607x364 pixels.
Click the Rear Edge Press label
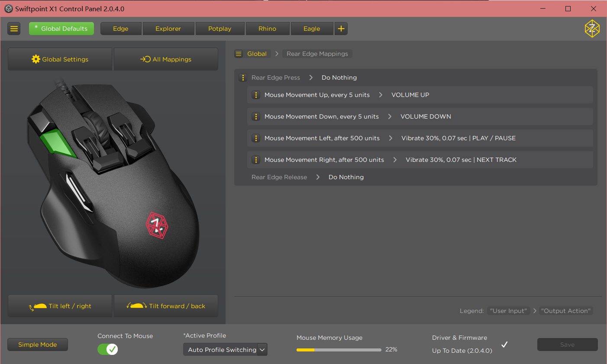click(x=276, y=77)
